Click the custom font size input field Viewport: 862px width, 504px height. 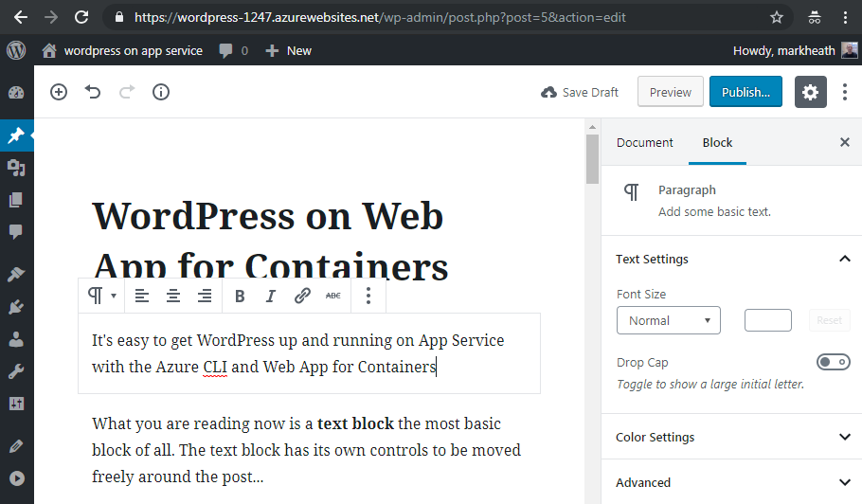pos(767,320)
